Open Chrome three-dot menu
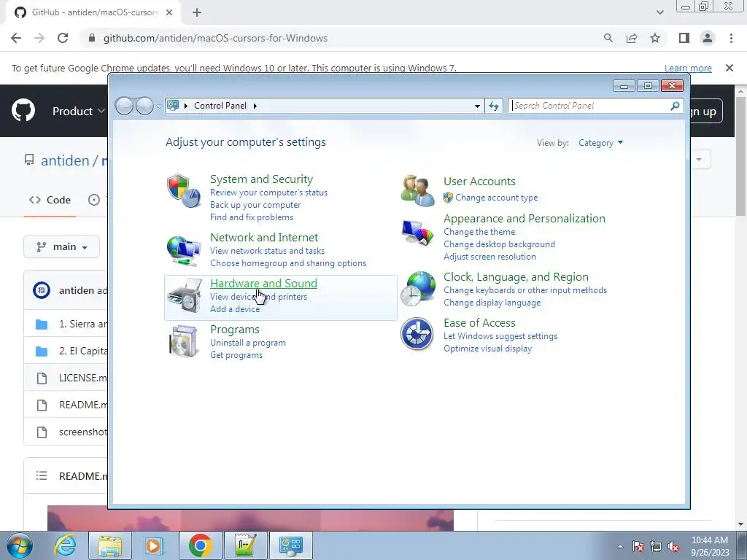Image resolution: width=747 pixels, height=560 pixels. tap(731, 38)
